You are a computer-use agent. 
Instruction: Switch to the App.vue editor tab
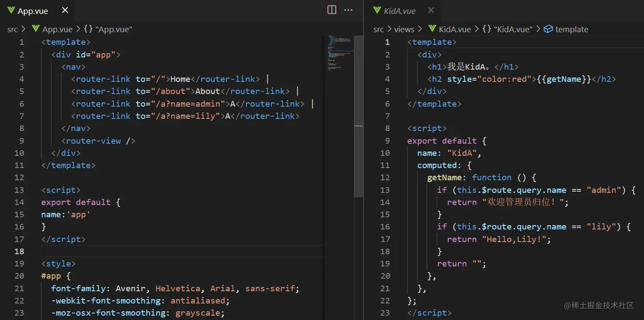37,11
